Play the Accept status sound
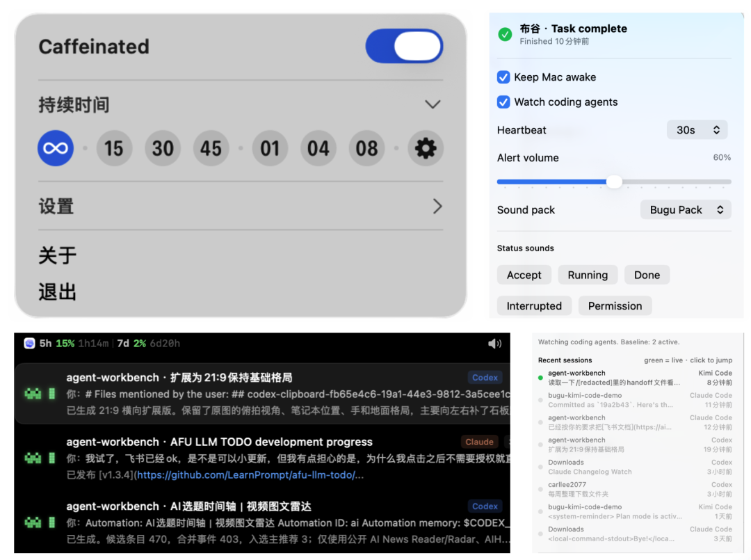The image size is (751, 560). [x=524, y=275]
